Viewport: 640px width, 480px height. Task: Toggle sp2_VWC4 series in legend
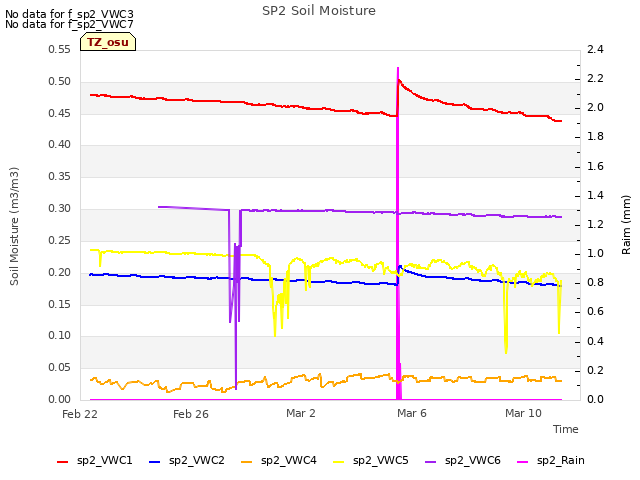coord(279,461)
